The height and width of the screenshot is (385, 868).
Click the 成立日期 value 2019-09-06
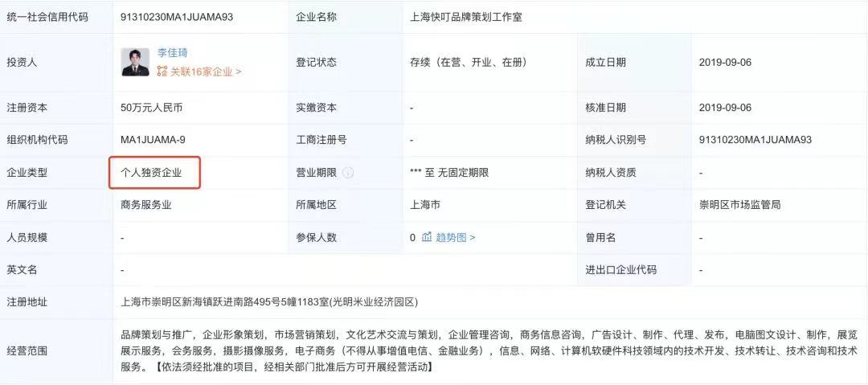click(725, 62)
